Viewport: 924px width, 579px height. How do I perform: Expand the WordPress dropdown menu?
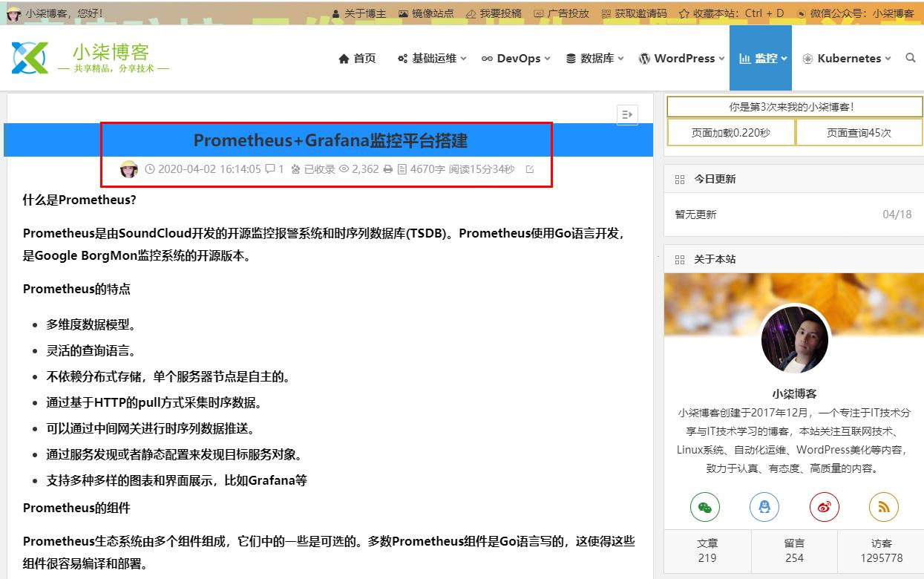682,58
